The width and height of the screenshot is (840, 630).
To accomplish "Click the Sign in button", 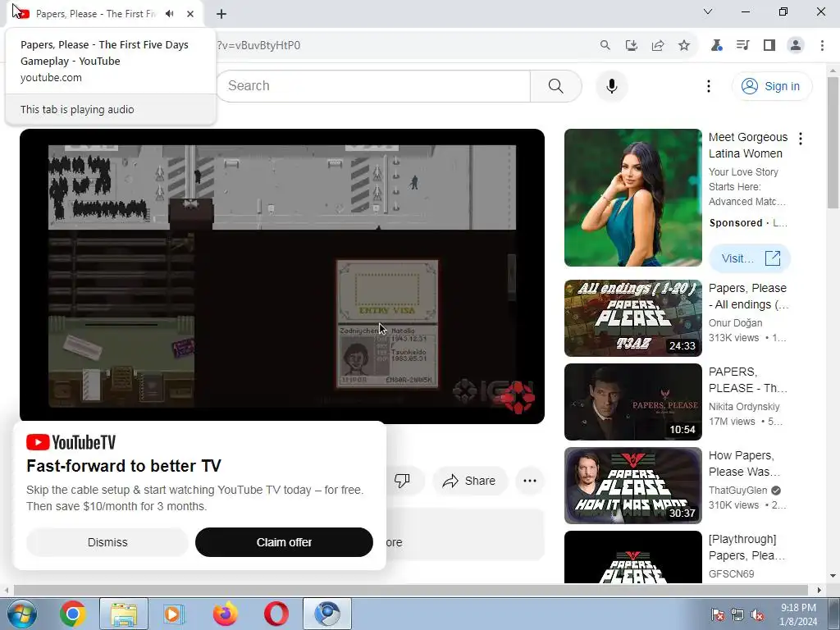I will click(x=772, y=86).
